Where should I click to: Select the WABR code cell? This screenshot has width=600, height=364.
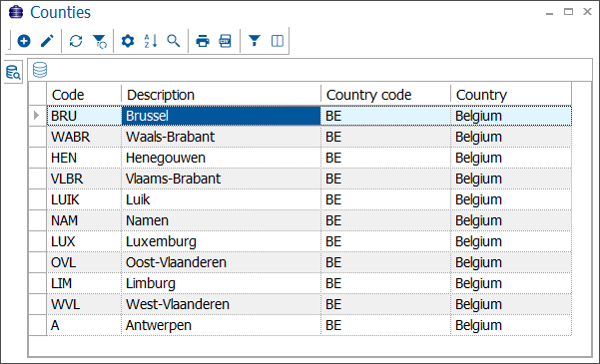pyautogui.click(x=84, y=137)
